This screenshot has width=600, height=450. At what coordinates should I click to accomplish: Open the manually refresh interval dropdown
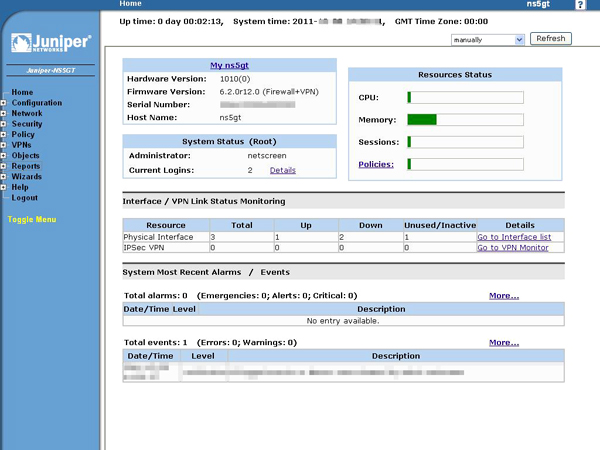pos(488,39)
